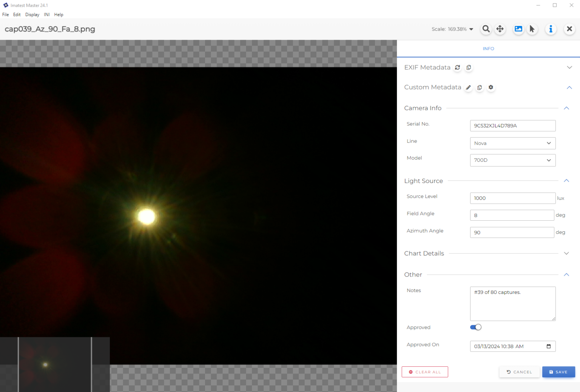The width and height of the screenshot is (580, 392).
Task: Select the pan move tool icon
Action: pos(500,29)
